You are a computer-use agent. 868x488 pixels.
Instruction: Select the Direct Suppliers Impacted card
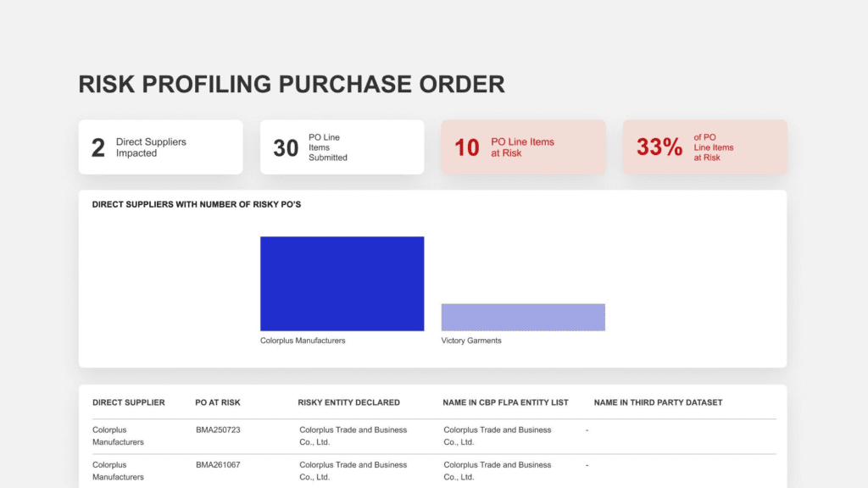[160, 147]
